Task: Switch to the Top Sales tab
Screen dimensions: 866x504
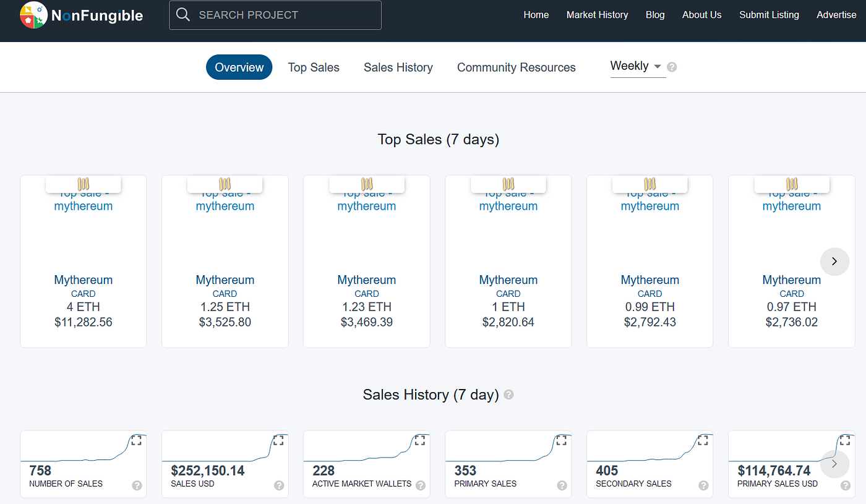Action: point(314,67)
